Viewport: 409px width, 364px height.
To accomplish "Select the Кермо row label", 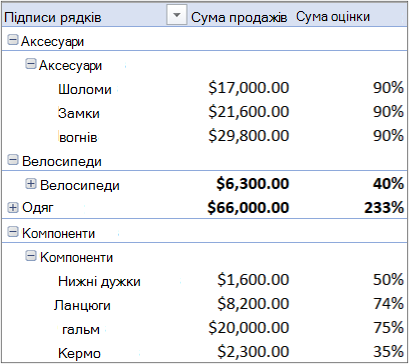I will click(79, 353).
